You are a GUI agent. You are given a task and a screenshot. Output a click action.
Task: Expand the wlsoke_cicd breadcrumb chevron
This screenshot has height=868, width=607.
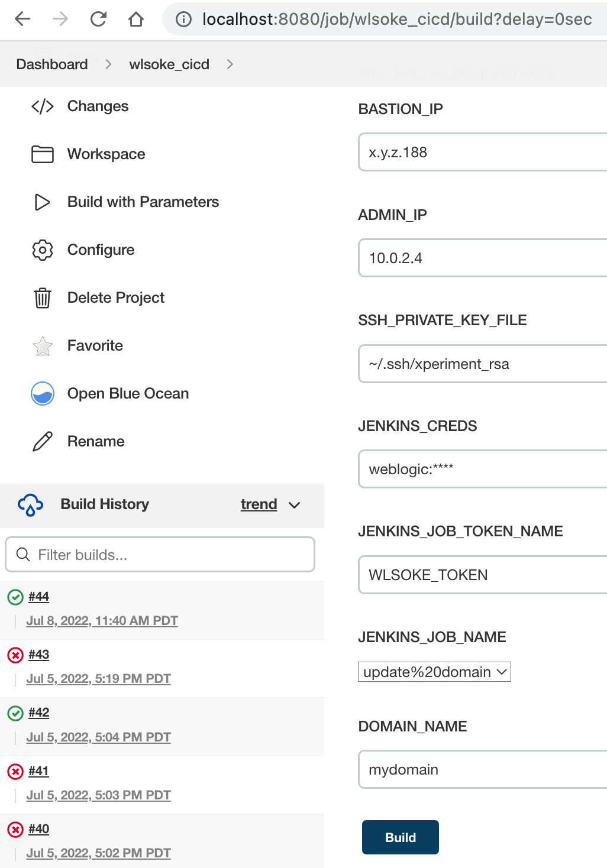[230, 64]
